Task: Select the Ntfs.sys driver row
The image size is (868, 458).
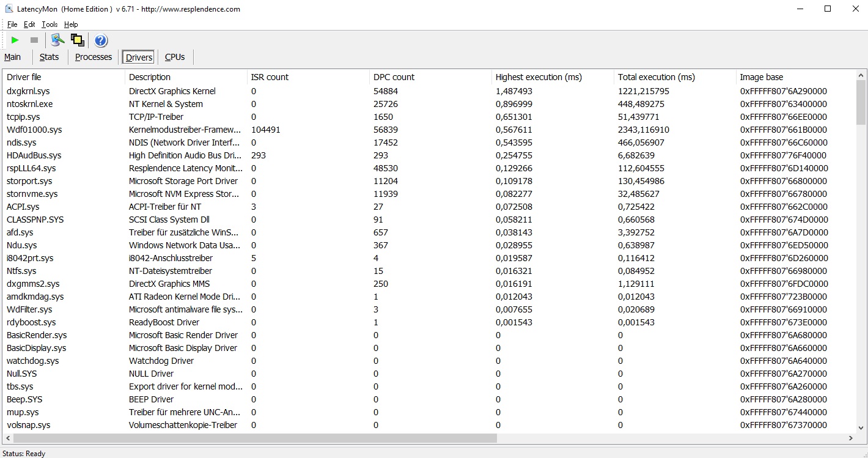Action: pos(429,271)
